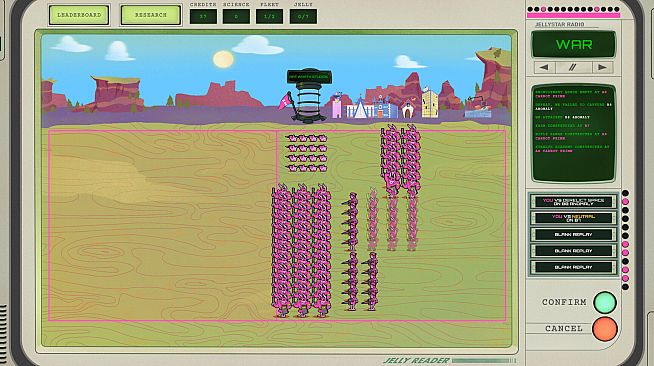The width and height of the screenshot is (654, 366).
Task: Select the two-column pink squad near the town
Action: 400,160
